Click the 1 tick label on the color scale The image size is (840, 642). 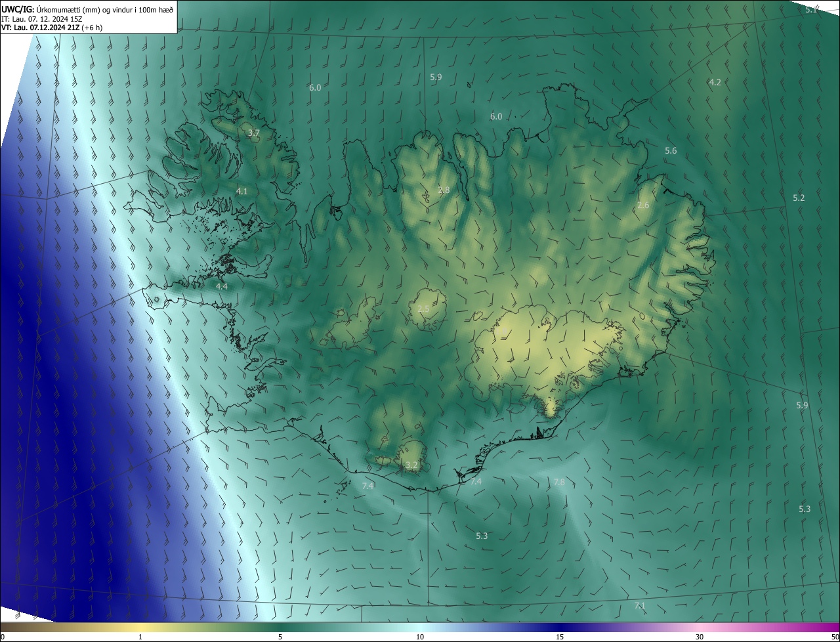point(140,637)
